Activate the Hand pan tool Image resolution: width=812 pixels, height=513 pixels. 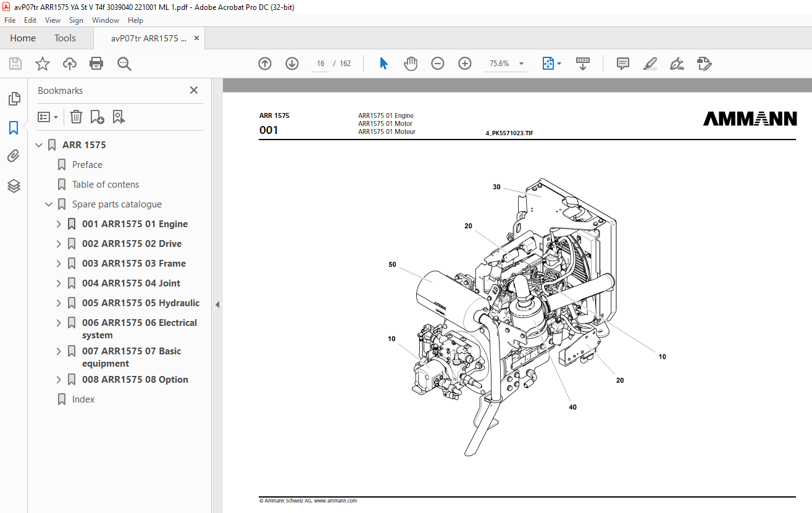(411, 64)
